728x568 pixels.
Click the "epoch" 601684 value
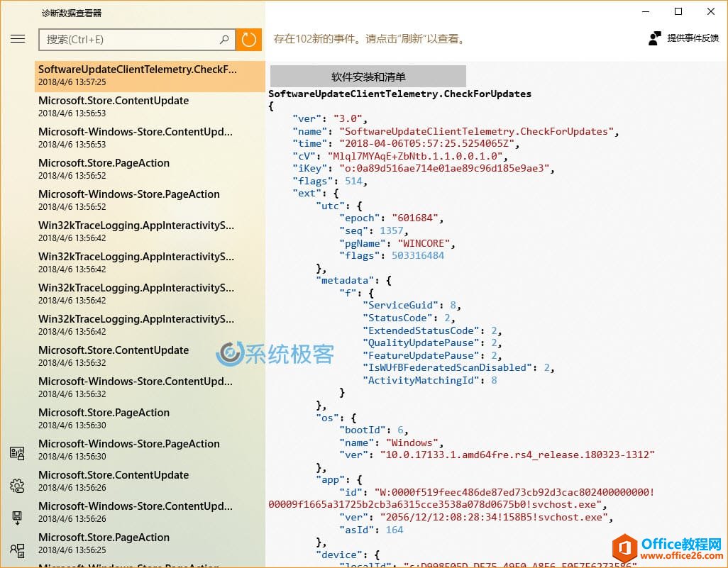pyautogui.click(x=415, y=218)
